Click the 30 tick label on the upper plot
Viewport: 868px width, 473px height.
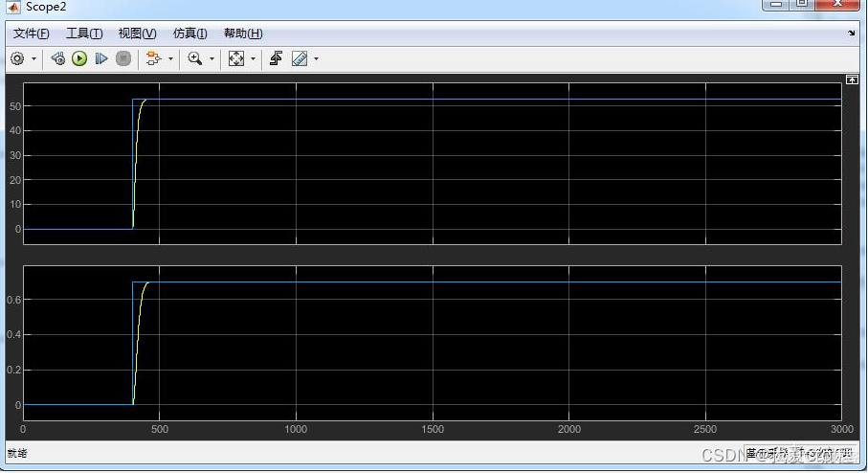click(x=15, y=156)
